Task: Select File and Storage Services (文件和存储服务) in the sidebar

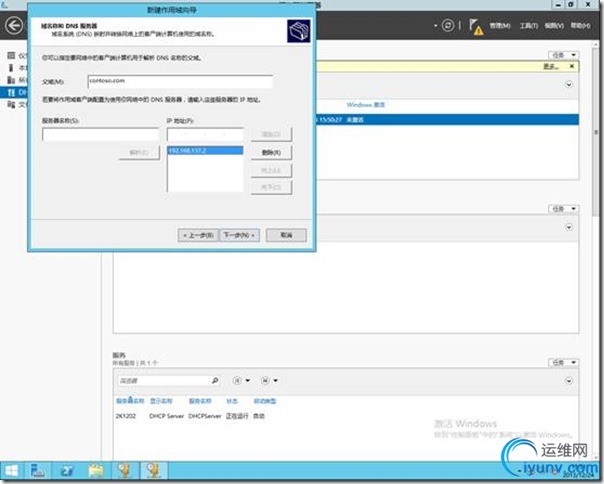Action: tap(17, 104)
